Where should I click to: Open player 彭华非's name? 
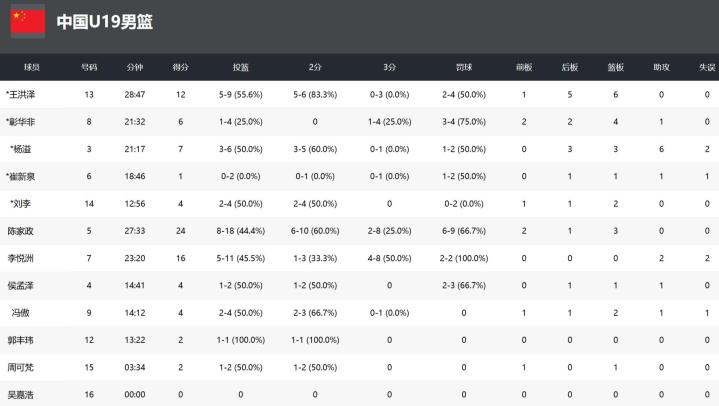(x=21, y=122)
